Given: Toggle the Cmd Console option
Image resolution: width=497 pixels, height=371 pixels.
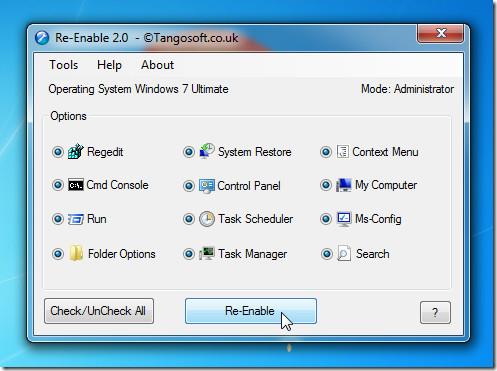Looking at the screenshot, I should click(58, 185).
